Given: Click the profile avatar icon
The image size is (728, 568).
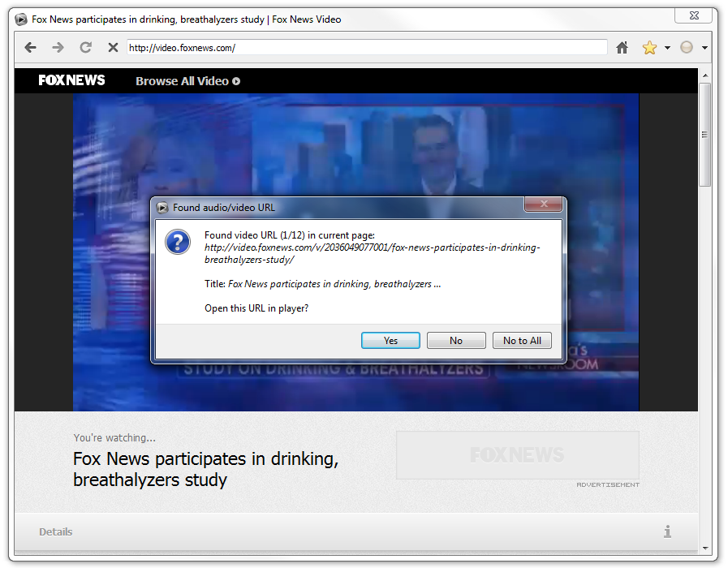Looking at the screenshot, I should tap(686, 47).
